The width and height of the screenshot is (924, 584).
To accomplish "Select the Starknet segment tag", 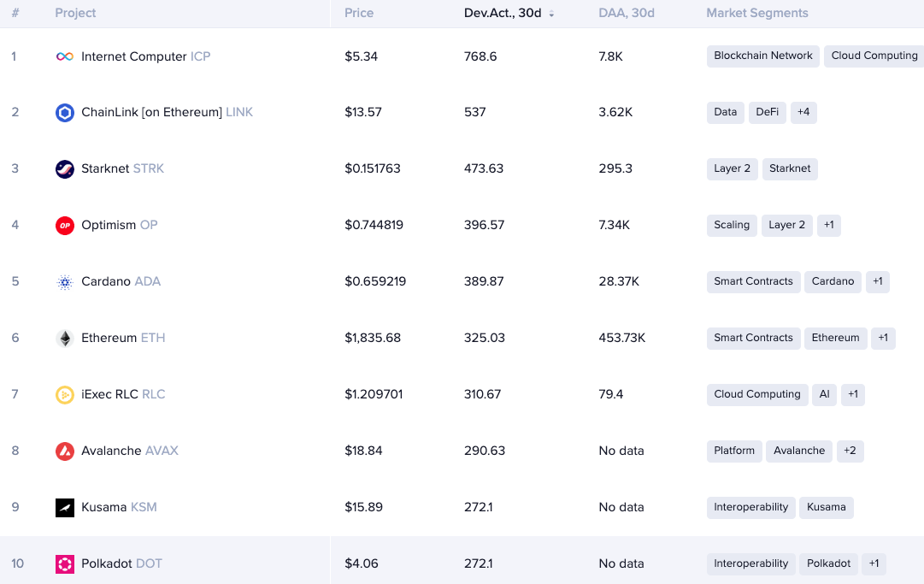I will pos(790,168).
